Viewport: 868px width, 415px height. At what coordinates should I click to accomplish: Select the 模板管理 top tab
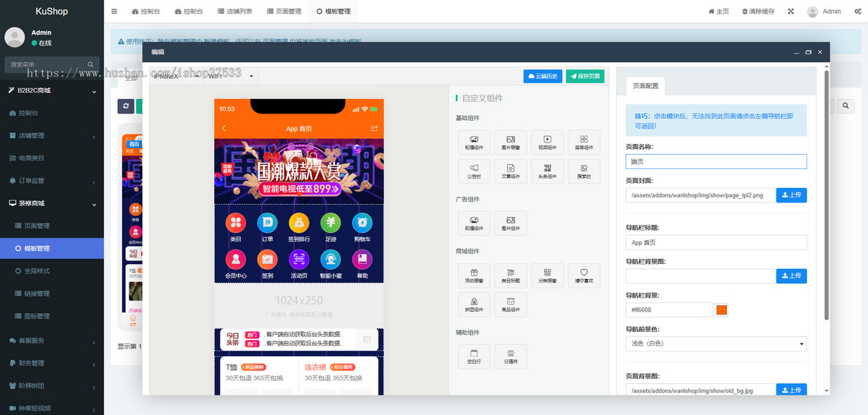click(x=333, y=12)
